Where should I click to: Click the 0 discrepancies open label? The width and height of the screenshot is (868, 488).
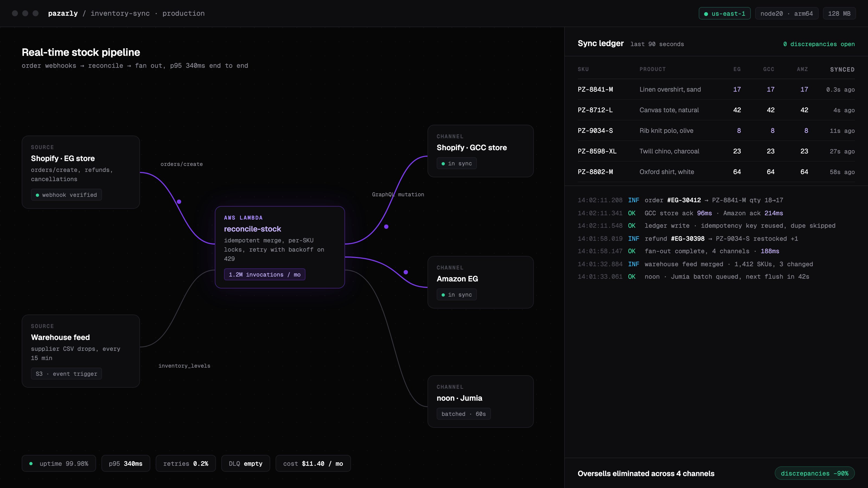coord(819,44)
